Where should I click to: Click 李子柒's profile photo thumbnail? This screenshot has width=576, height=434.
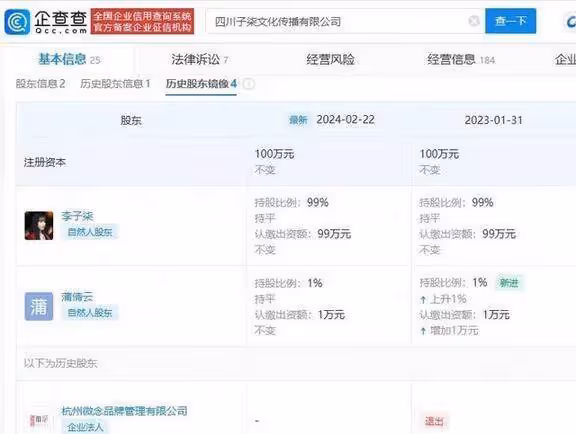pos(39,226)
